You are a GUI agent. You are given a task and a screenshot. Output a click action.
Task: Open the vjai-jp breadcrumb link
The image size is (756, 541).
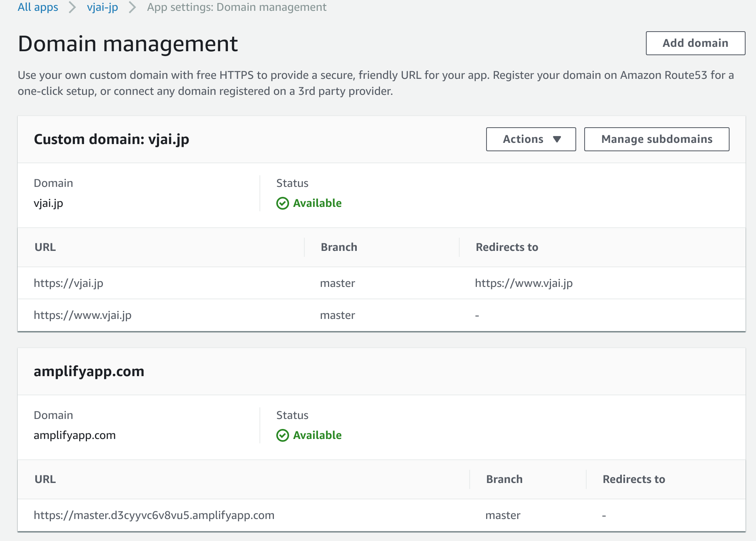(x=103, y=7)
